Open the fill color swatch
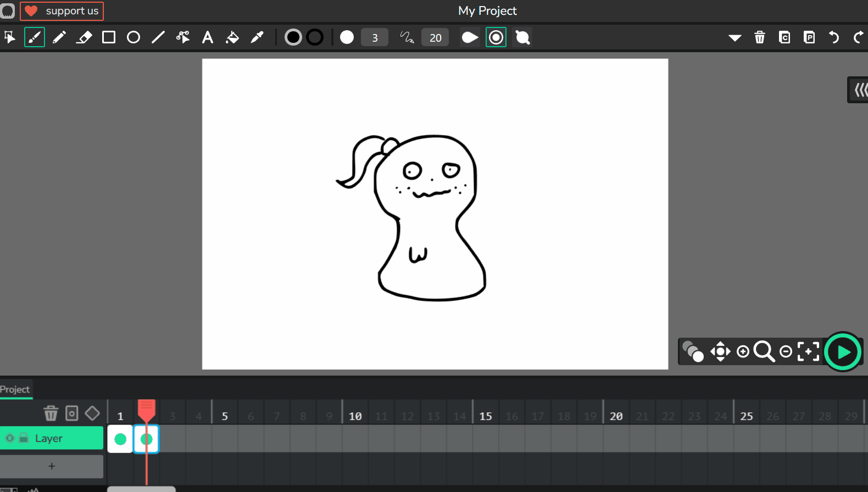The image size is (868, 492). [x=293, y=37]
